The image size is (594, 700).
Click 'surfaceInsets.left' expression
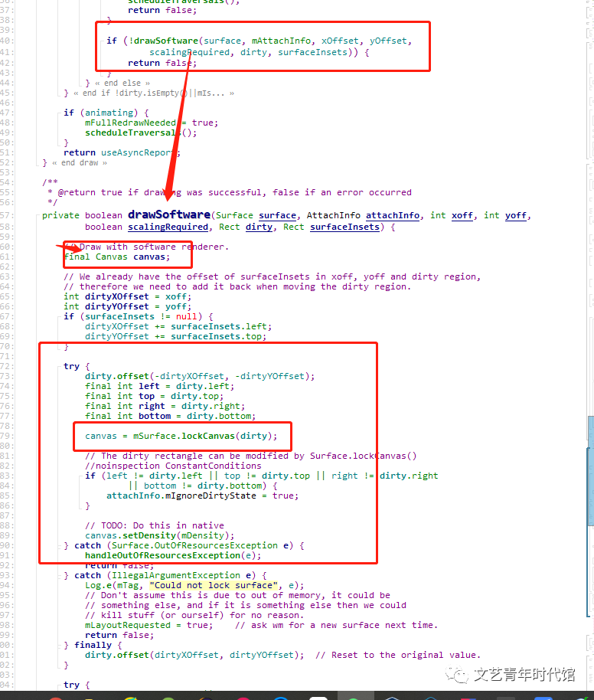[x=219, y=326]
